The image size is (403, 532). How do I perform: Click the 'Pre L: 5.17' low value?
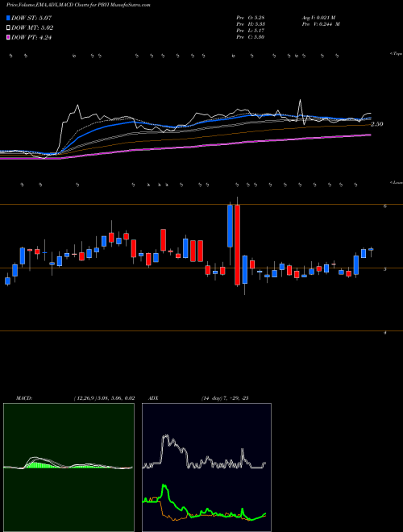[x=251, y=31]
